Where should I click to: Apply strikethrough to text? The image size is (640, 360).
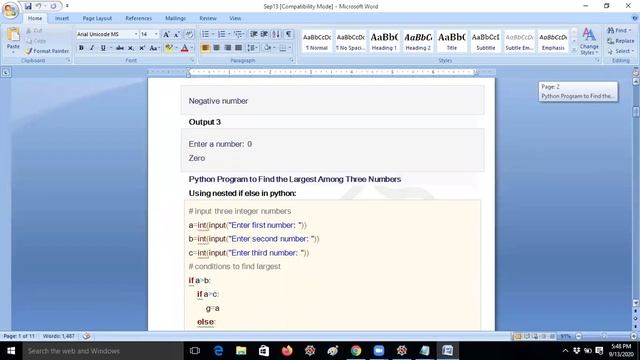click(x=120, y=48)
